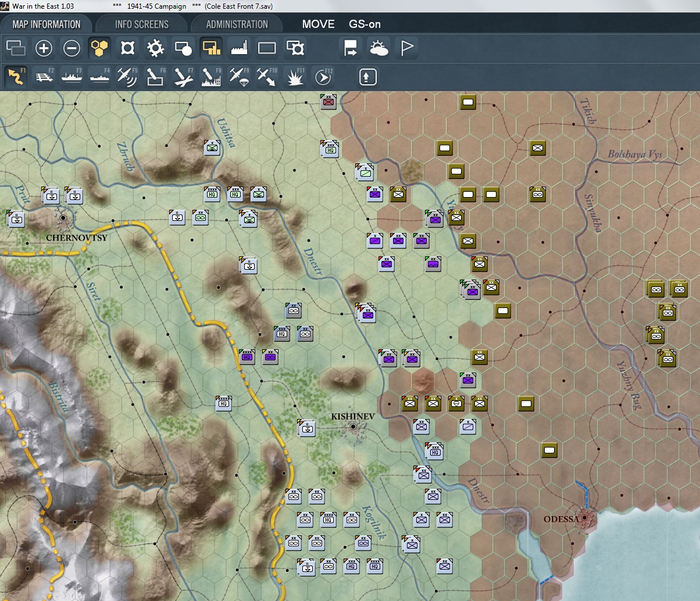Open the MAP INFORMATION tab
The width and height of the screenshot is (700, 601).
[x=47, y=24]
